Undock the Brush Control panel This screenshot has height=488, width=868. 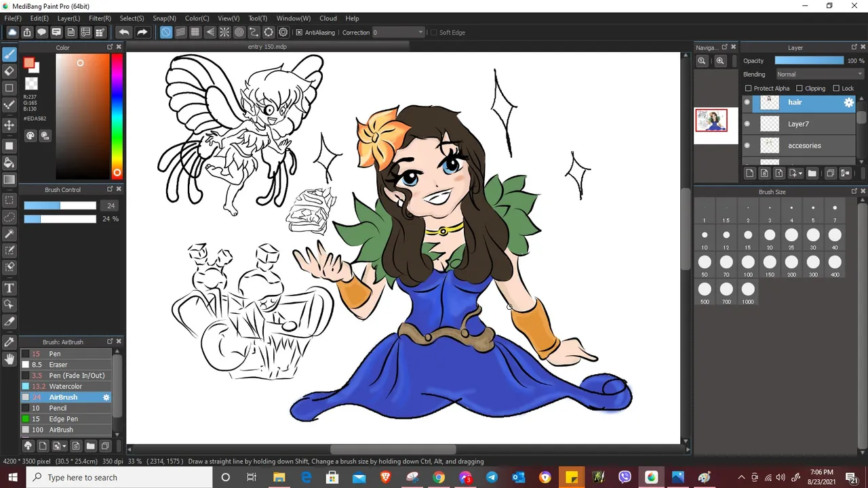(x=110, y=190)
